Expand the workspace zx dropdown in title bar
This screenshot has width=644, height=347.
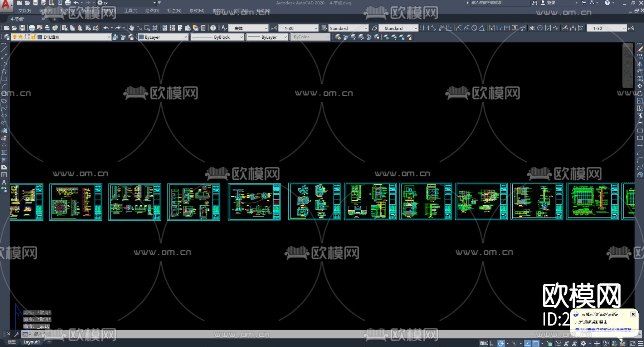(155, 3)
